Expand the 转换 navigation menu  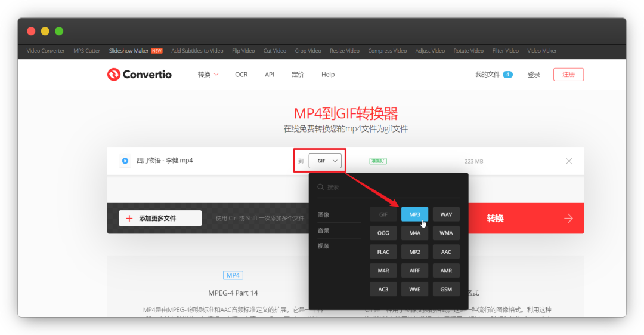(208, 75)
